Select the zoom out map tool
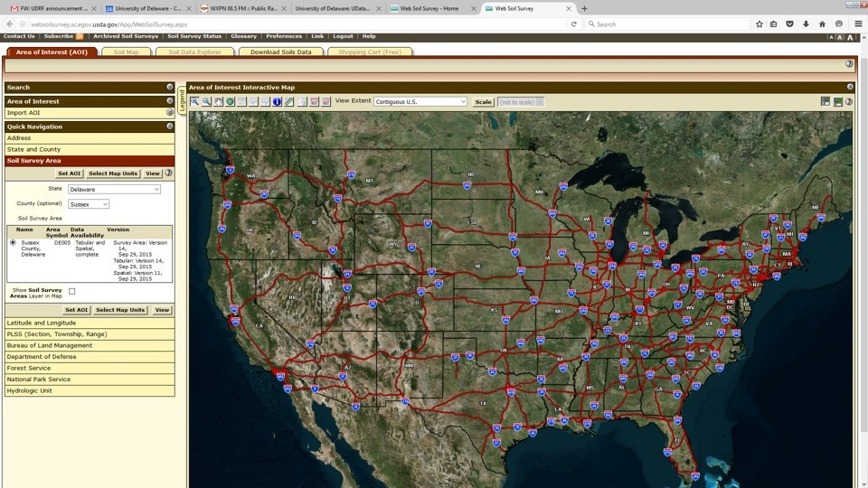Screen dimensions: 868x488 click(206, 102)
